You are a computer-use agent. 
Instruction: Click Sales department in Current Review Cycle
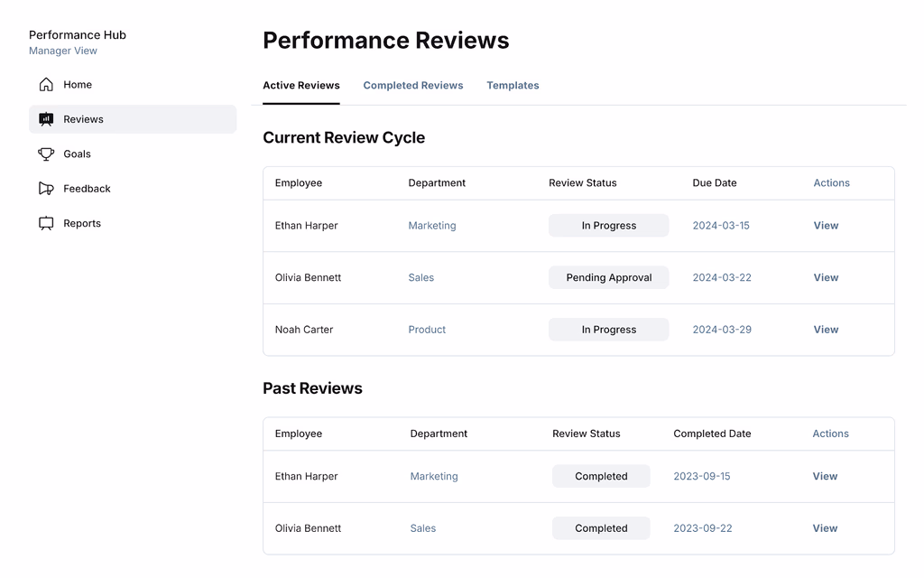[420, 277]
